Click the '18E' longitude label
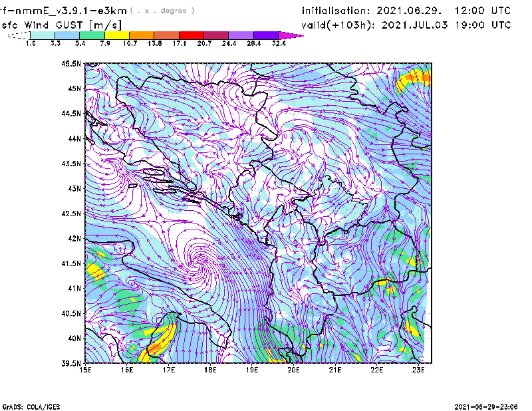 210,370
